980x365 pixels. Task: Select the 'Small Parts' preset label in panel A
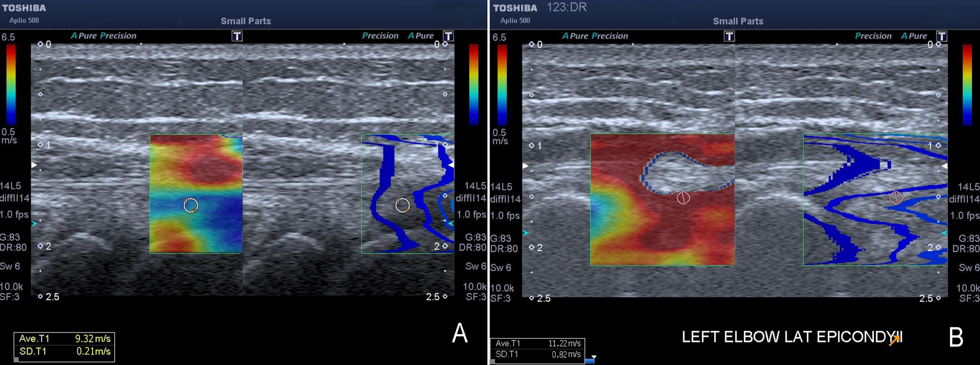tap(246, 21)
